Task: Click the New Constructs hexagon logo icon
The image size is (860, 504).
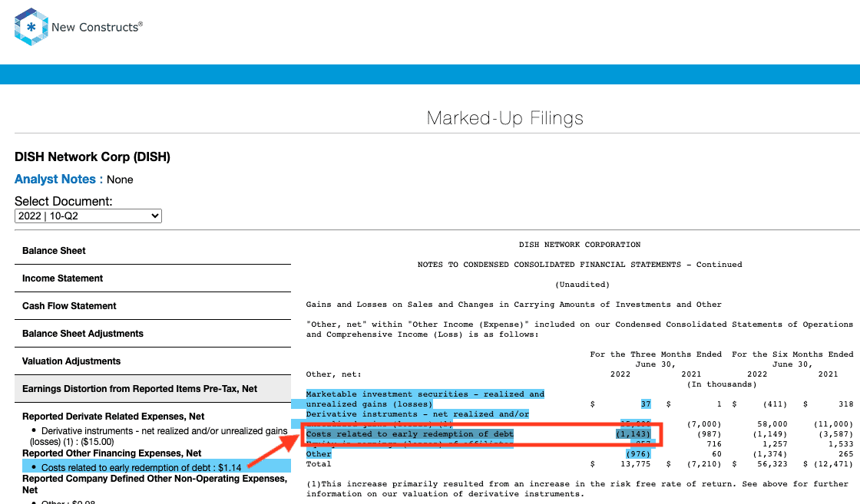Action: [x=31, y=26]
